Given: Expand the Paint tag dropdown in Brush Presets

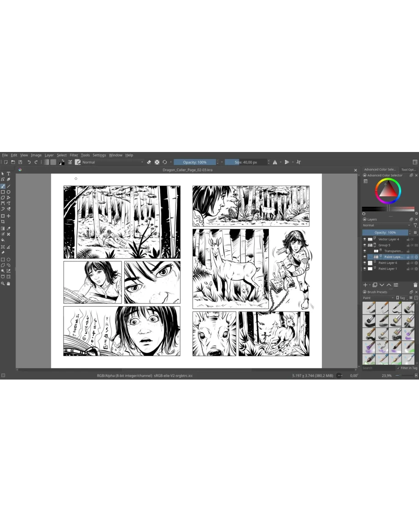Looking at the screenshot, I should click(378, 298).
